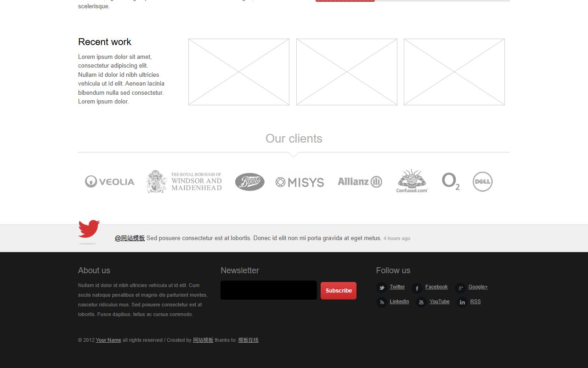588x368 pixels.
Task: Click the feed icon beside the LinkedIn link
Action: pyautogui.click(x=382, y=302)
